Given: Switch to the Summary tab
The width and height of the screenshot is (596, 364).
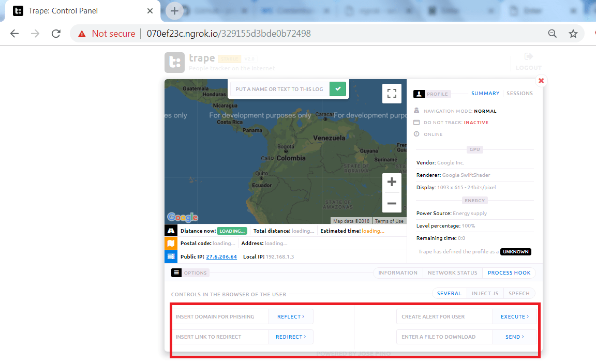Looking at the screenshot, I should 485,94.
